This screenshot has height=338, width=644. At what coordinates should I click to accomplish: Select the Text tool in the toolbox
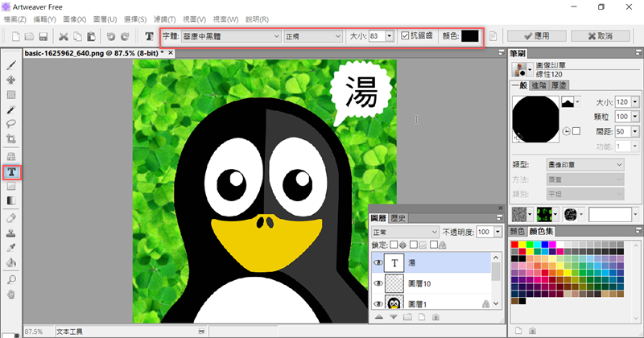(11, 172)
